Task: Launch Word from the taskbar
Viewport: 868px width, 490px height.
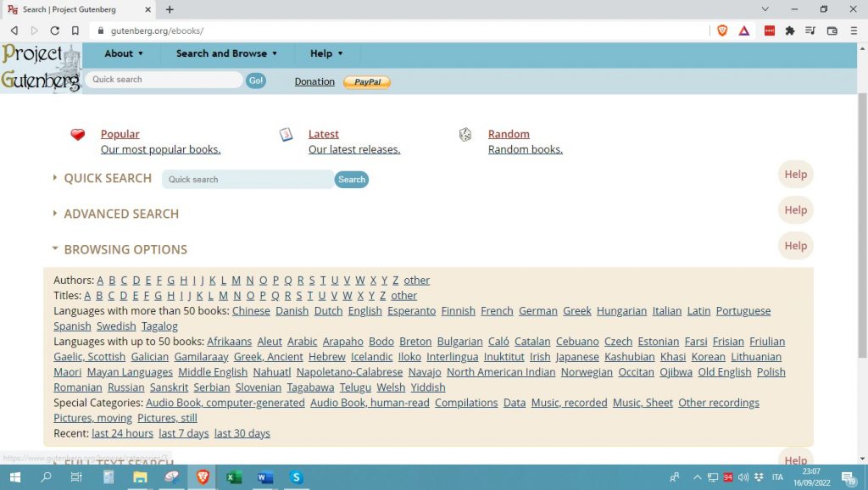Action: point(264,478)
